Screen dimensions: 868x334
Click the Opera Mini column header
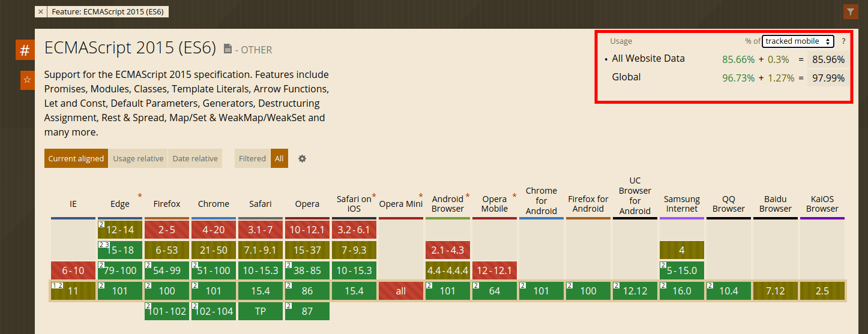coord(401,204)
